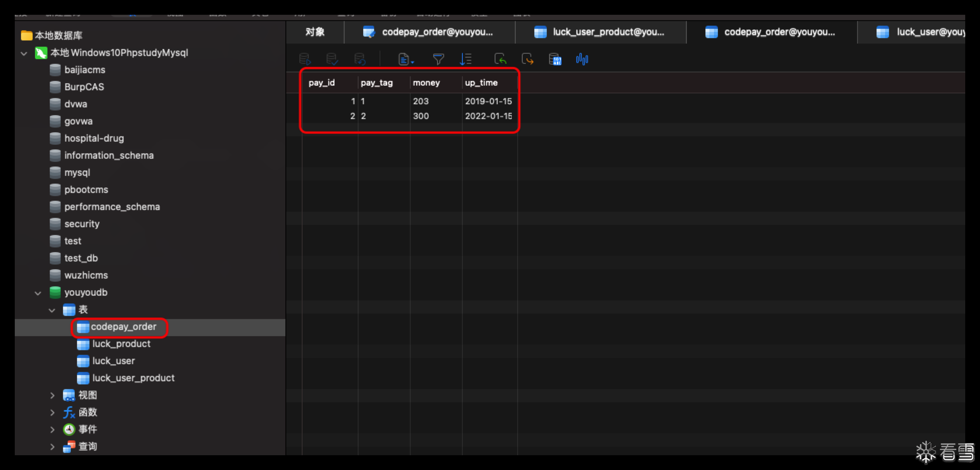Click the money cell with 300
The height and width of the screenshot is (470, 980).
click(436, 116)
